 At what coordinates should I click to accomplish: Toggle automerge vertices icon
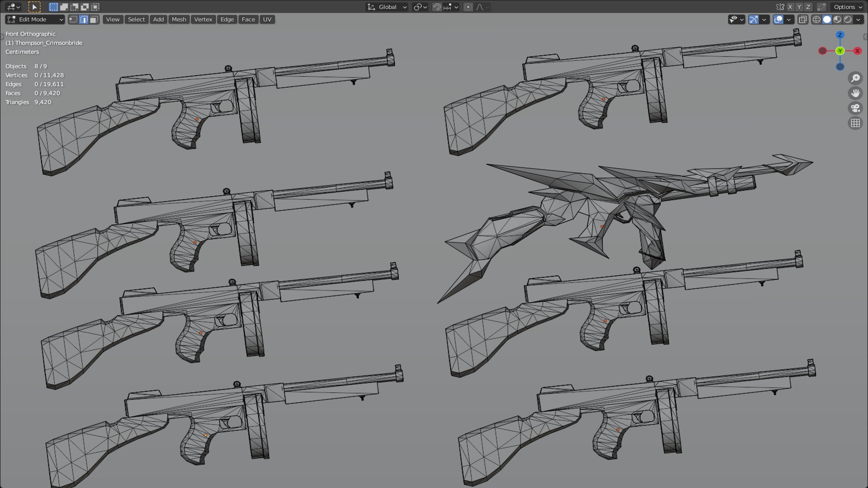(x=822, y=7)
